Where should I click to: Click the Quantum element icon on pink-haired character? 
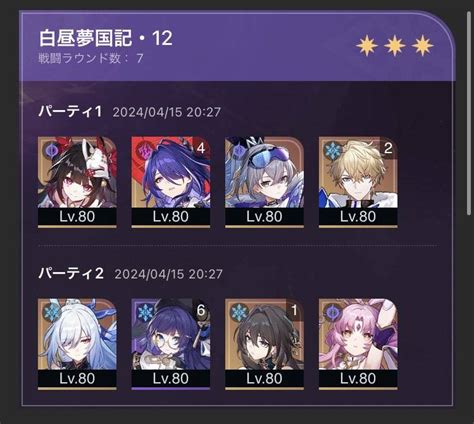pyautogui.click(x=332, y=313)
